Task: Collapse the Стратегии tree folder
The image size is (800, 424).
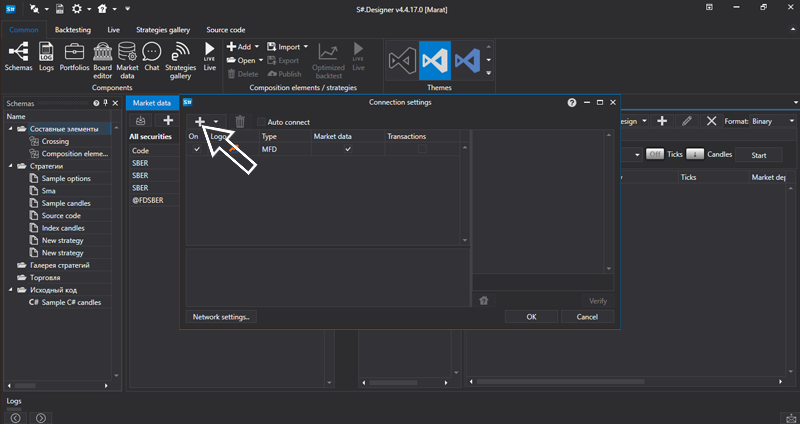Action: (x=11, y=166)
